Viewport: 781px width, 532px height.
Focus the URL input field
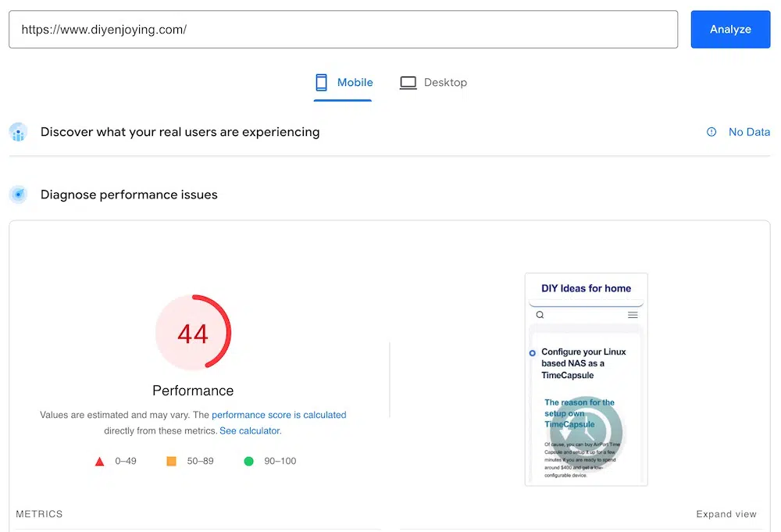coord(343,30)
